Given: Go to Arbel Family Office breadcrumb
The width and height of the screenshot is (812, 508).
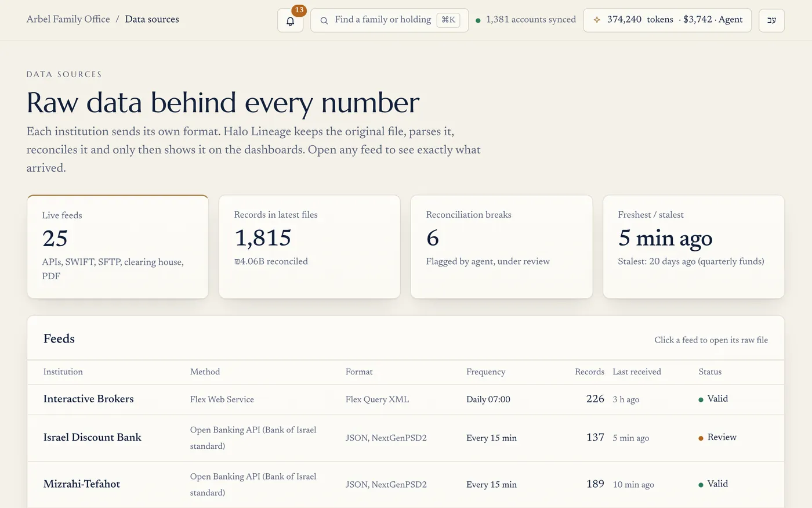Looking at the screenshot, I should pos(68,19).
